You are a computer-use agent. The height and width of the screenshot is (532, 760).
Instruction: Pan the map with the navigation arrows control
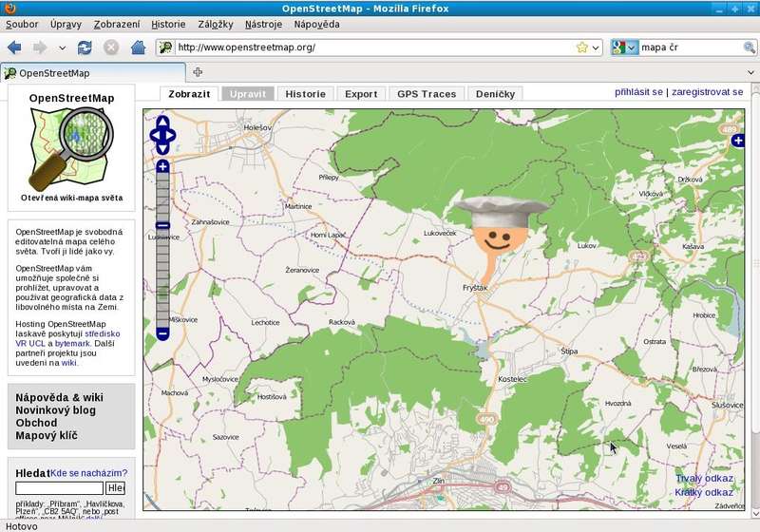coord(162,135)
